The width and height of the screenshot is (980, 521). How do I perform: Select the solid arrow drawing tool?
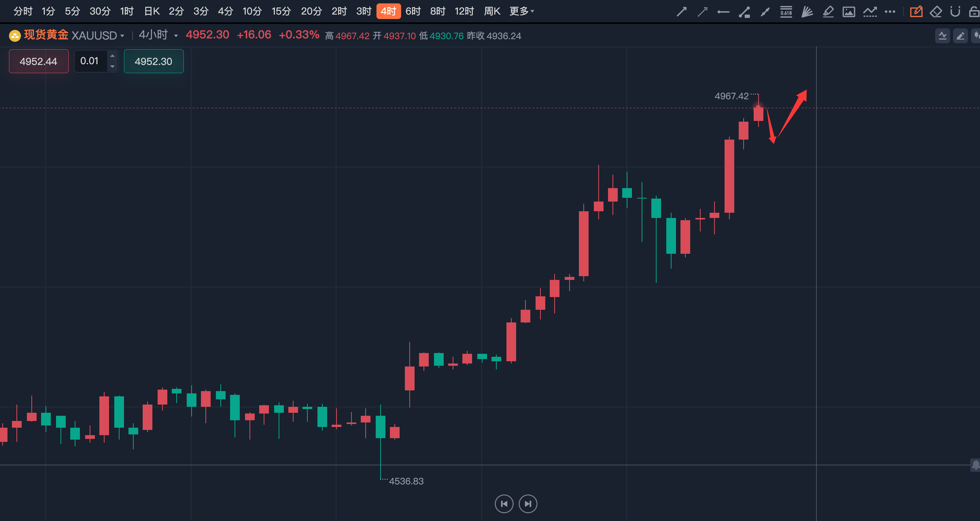[681, 12]
